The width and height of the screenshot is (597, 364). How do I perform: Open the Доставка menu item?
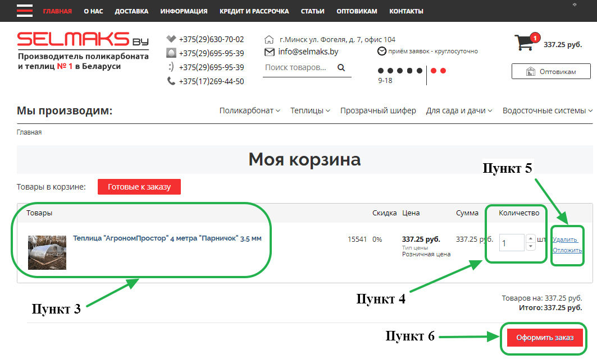131,11
